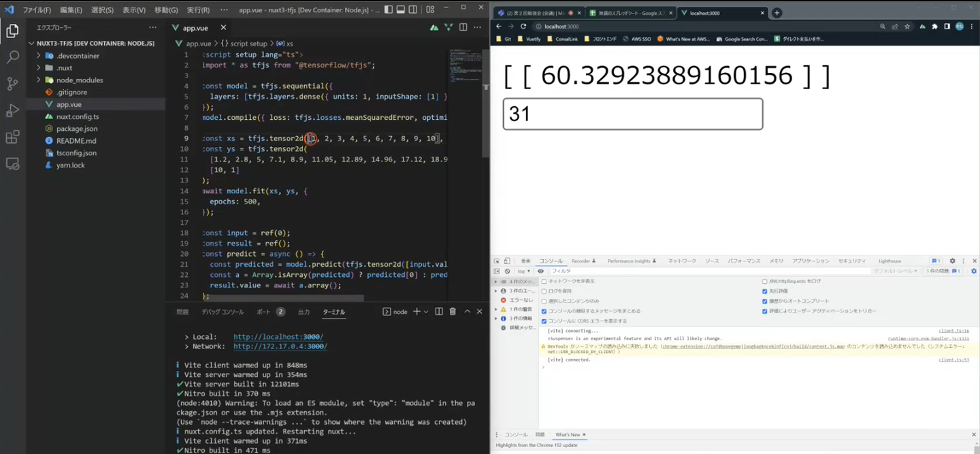Open Source Control view in activity bar
Image resolution: width=980 pixels, height=454 pixels.
click(12, 84)
